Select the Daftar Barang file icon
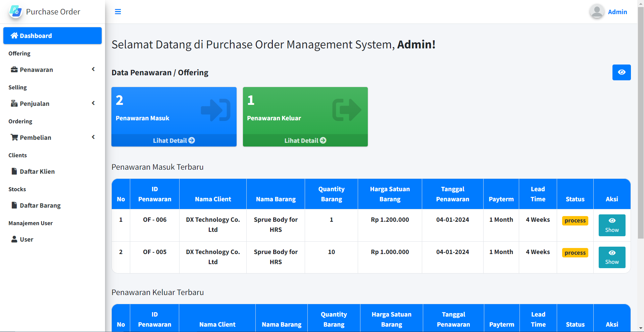The width and height of the screenshot is (644, 332). [14, 205]
